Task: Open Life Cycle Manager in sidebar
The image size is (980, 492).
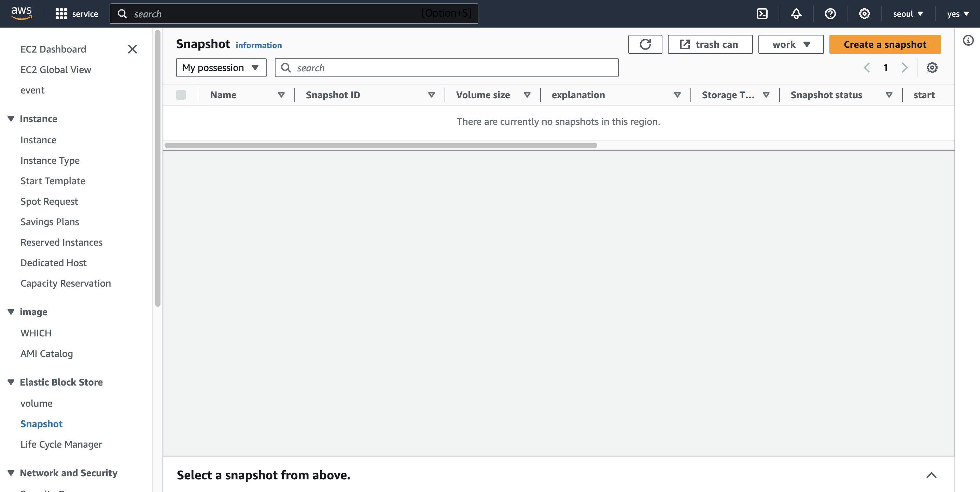Action: (61, 444)
